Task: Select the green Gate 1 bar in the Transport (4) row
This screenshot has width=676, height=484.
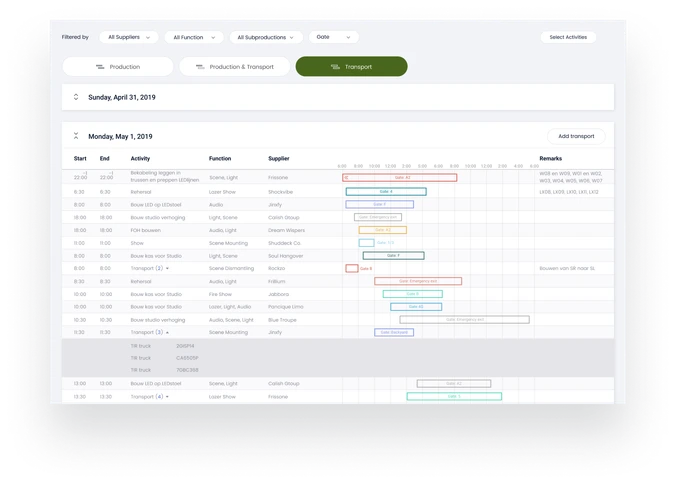Action: [454, 397]
